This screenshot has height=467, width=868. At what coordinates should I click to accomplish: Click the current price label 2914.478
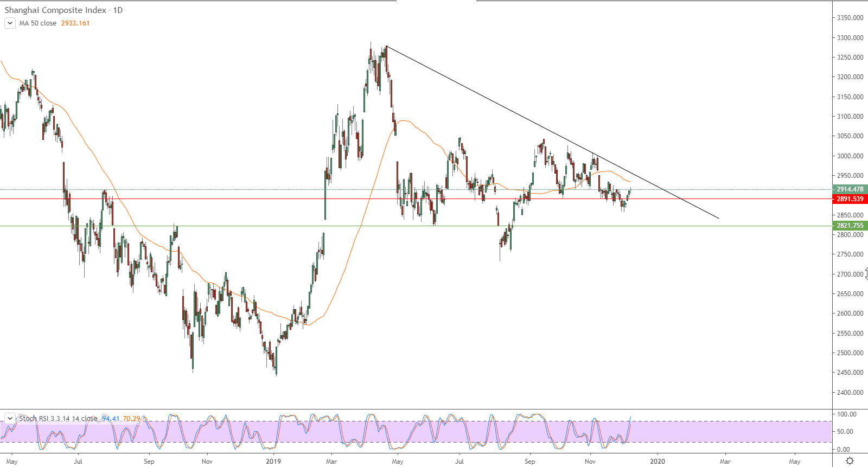pyautogui.click(x=850, y=189)
